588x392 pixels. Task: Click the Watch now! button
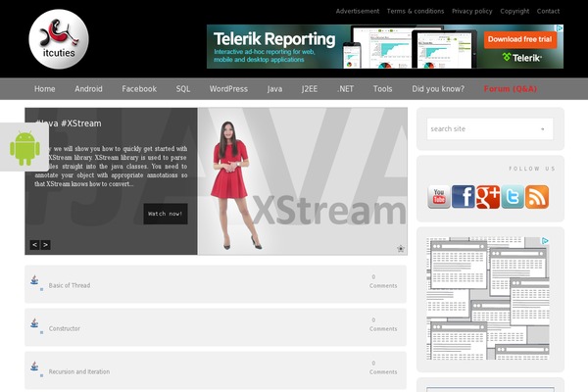click(x=166, y=214)
